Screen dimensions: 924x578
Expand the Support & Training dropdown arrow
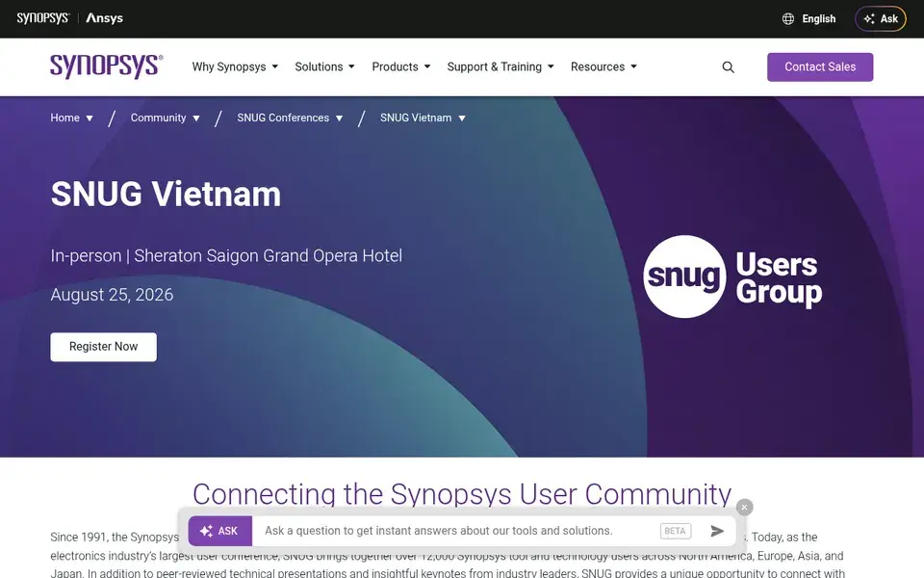coord(551,66)
